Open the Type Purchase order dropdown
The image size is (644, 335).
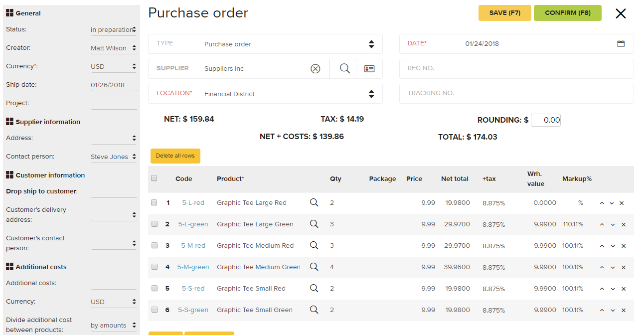[x=265, y=44]
